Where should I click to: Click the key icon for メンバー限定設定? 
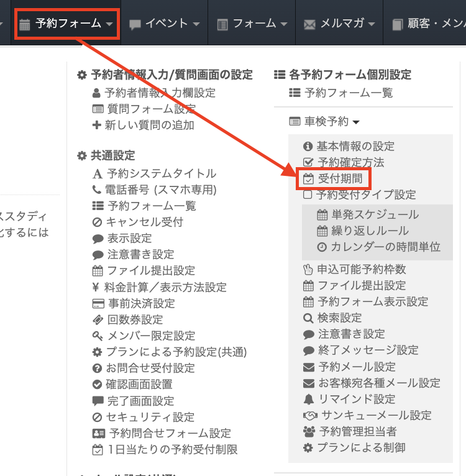[x=97, y=336]
